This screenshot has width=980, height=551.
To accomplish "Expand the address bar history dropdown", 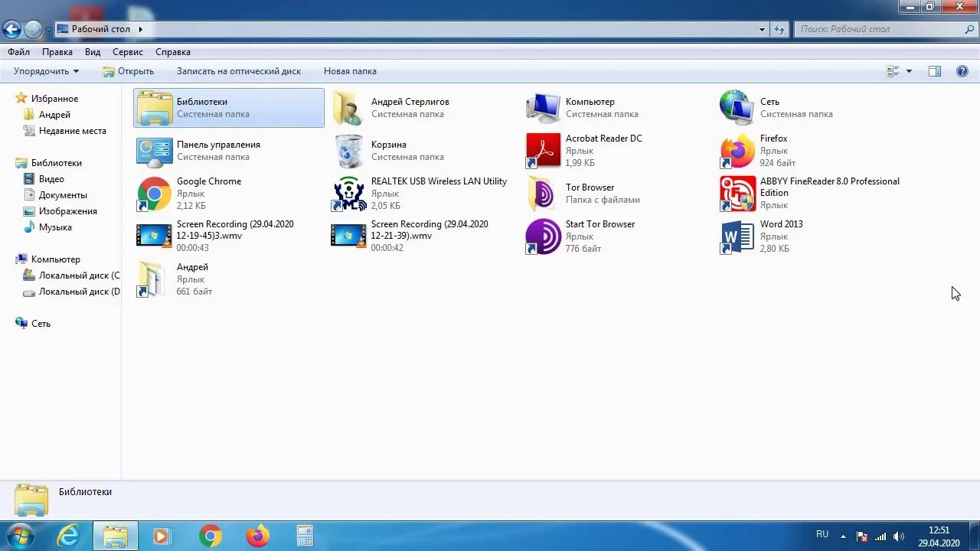I will [762, 29].
